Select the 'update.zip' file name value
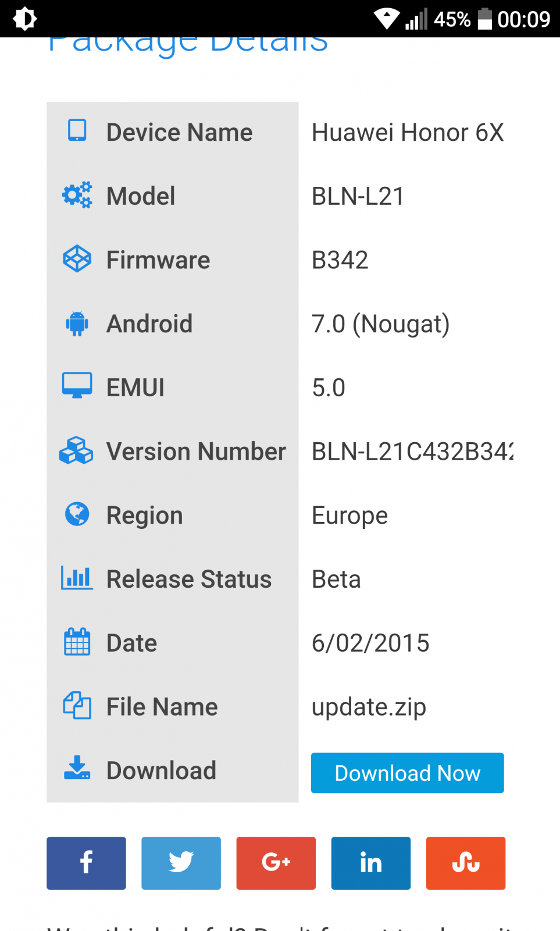Viewport: 560px width, 931px height. pos(369,708)
